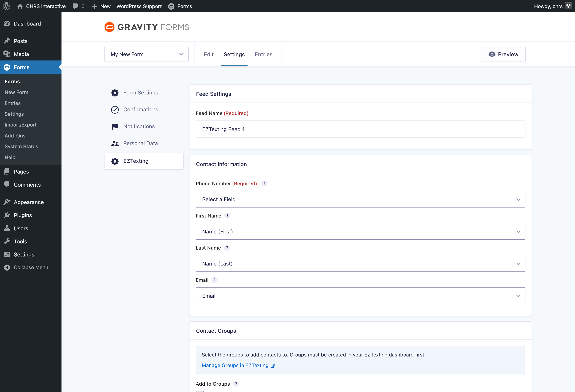Open the Notifications settings section
This screenshot has width=575, height=392.
139,126
